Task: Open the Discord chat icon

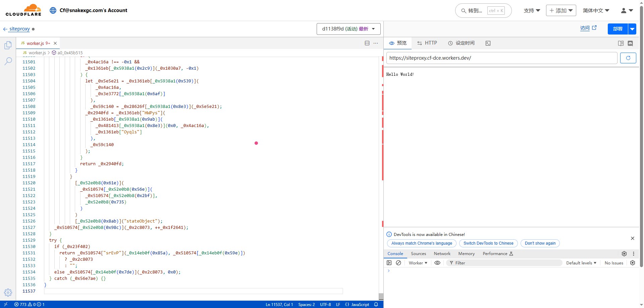Action: [630, 43]
